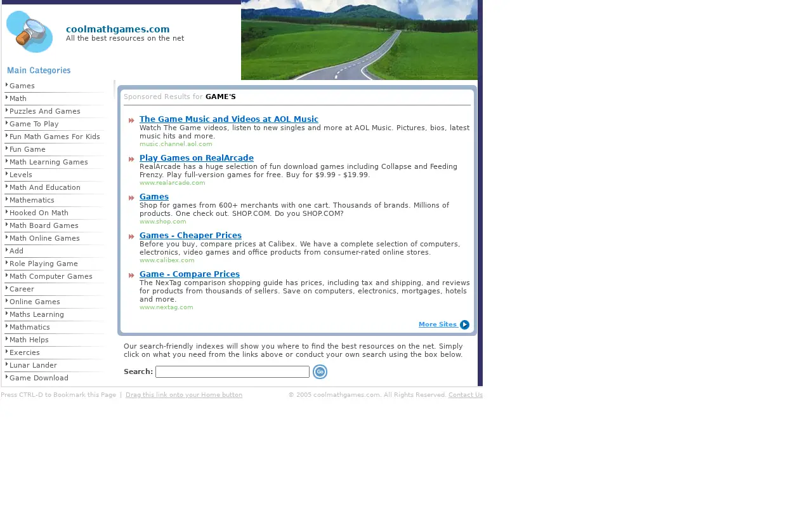Image resolution: width=812 pixels, height=508 pixels.
Task: Click Drag this link onto your Home button
Action: point(184,395)
